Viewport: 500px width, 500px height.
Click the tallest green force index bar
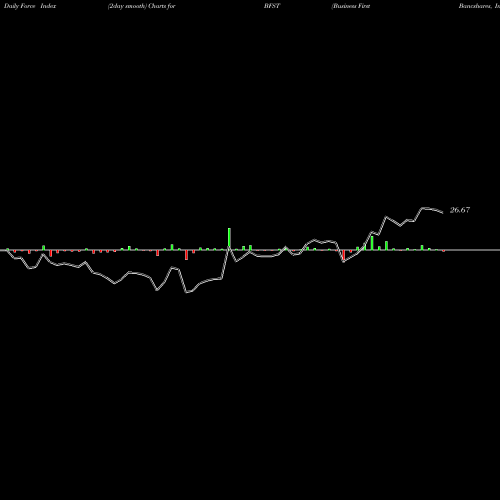(x=229, y=239)
